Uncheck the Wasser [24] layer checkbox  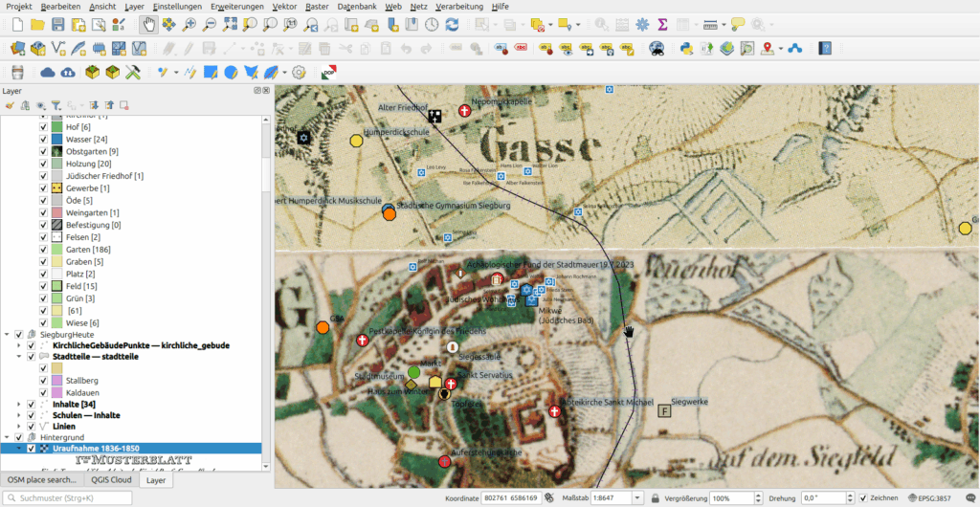[x=43, y=140]
